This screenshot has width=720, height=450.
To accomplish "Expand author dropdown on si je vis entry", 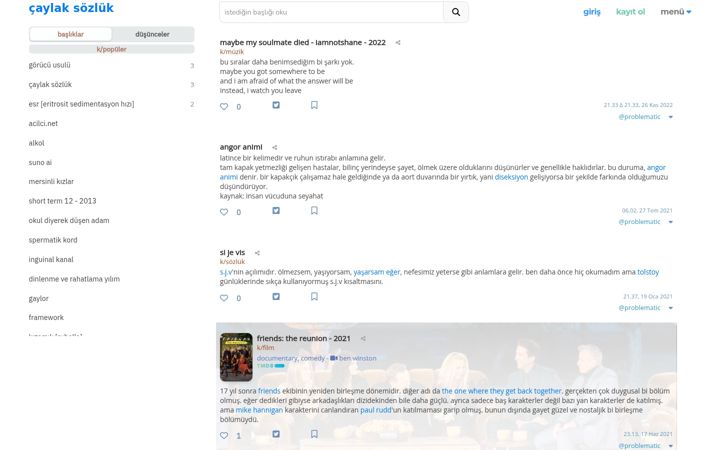I will pos(670,308).
